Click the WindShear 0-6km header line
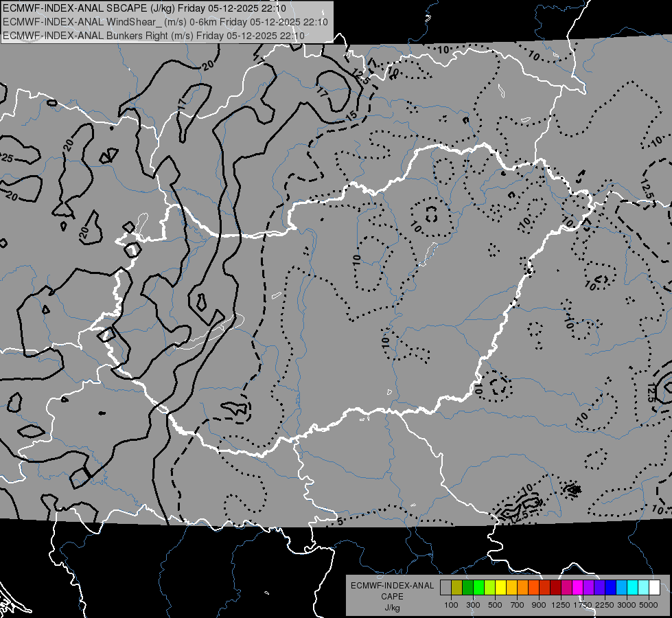 pos(165,22)
